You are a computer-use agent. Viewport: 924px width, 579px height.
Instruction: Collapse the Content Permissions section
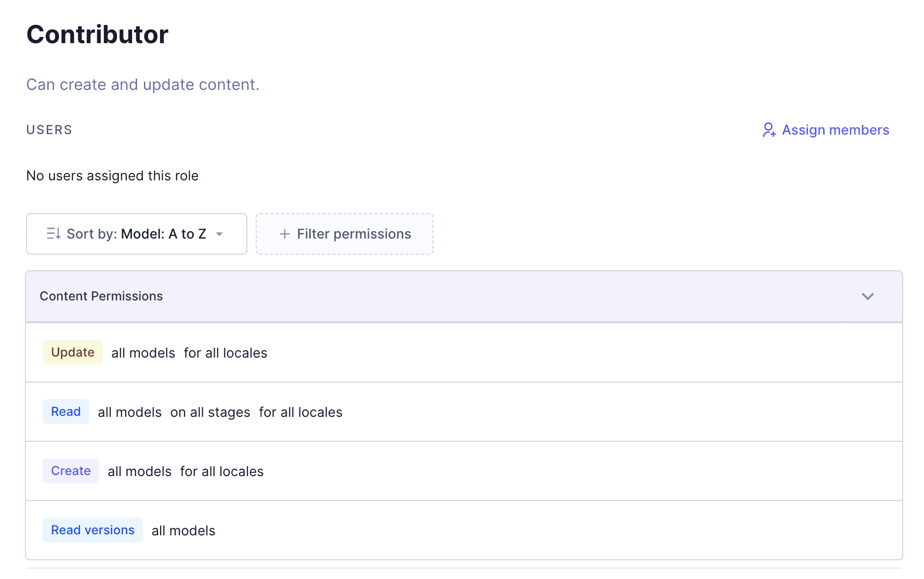tap(867, 296)
